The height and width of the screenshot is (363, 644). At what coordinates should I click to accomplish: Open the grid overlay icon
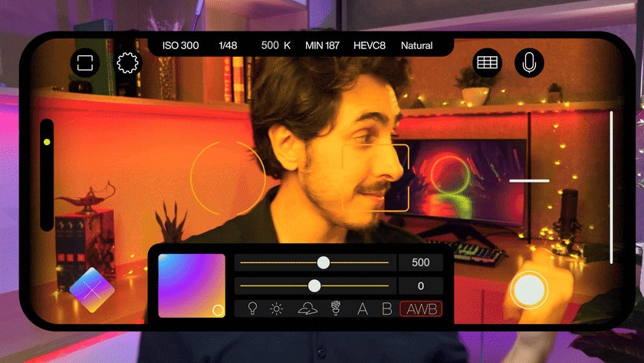point(487,62)
